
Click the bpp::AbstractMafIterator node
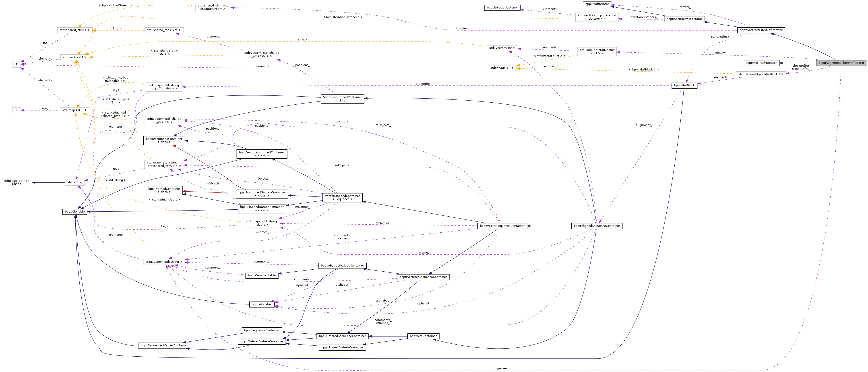[684, 19]
